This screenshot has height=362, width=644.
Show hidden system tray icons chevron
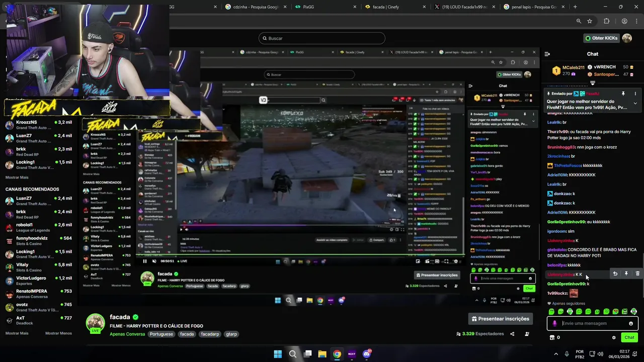[x=556, y=354]
